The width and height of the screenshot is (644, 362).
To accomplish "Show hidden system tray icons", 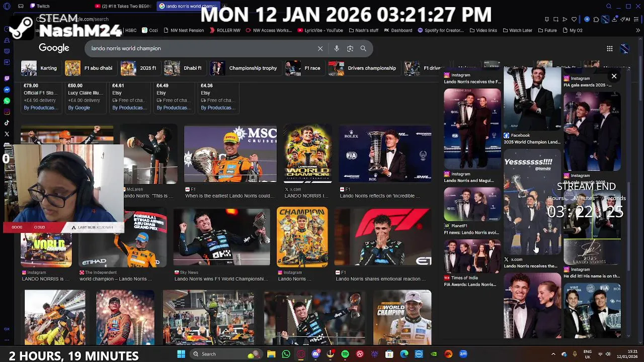I will [x=553, y=354].
